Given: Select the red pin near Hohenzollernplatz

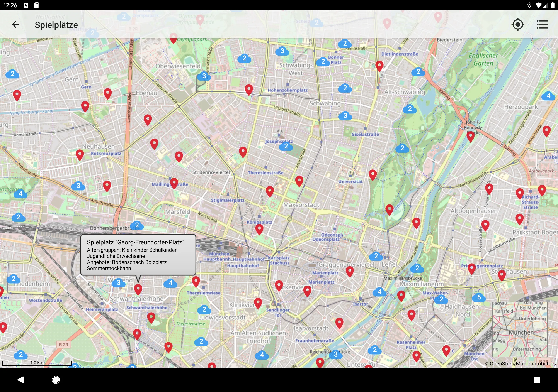Looking at the screenshot, I should [x=249, y=90].
